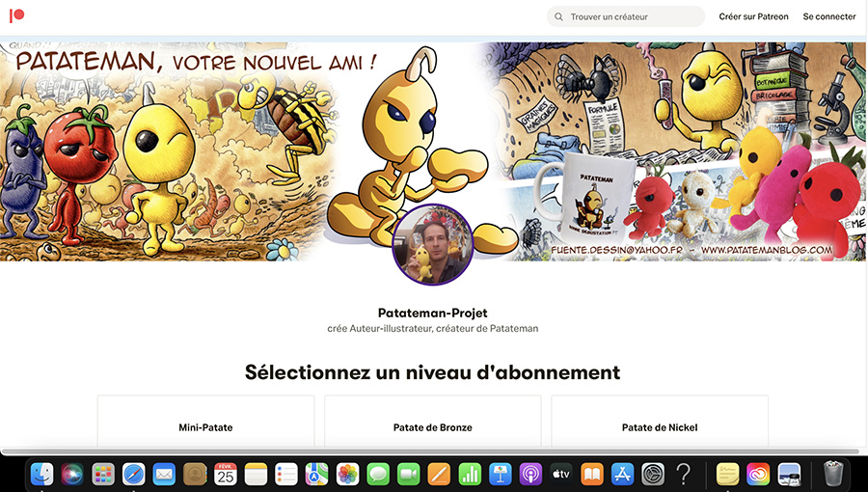This screenshot has width=868, height=492.
Task: Launch Photos app from the dock
Action: point(347,475)
